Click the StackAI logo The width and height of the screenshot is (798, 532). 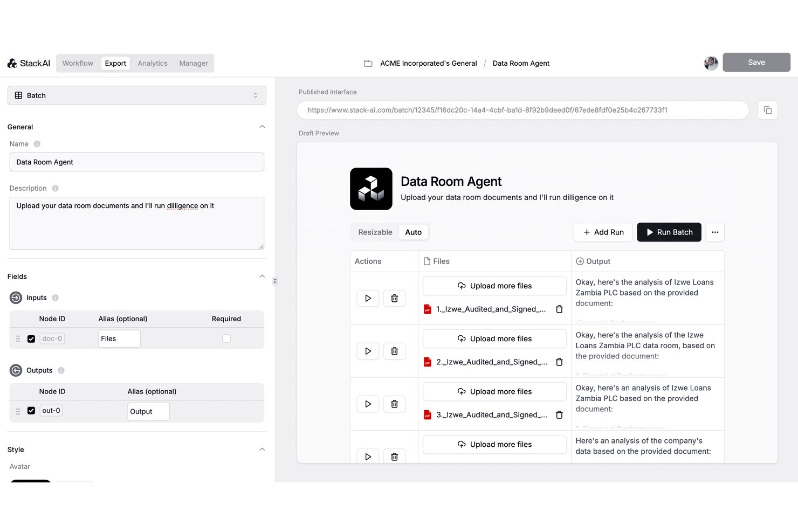29,63
